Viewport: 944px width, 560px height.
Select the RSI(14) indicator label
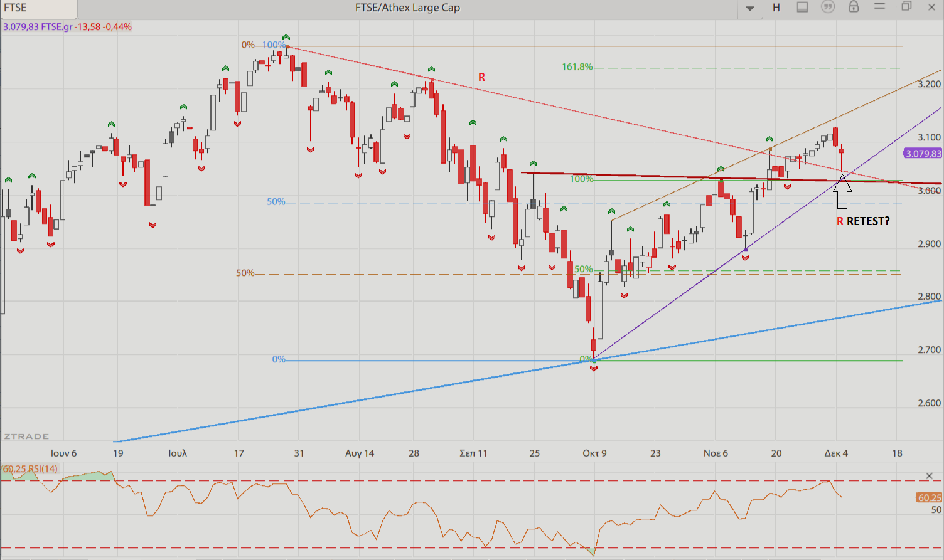[x=43, y=469]
